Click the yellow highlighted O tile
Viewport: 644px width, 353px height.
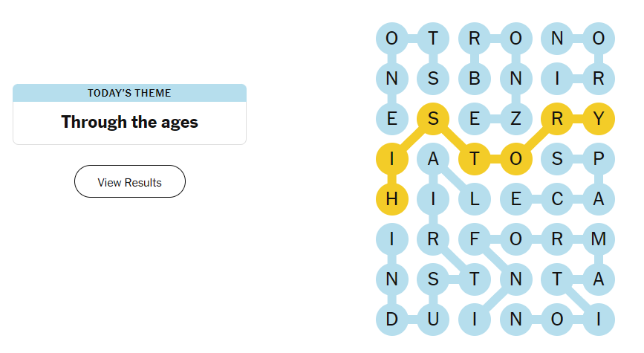click(x=516, y=159)
